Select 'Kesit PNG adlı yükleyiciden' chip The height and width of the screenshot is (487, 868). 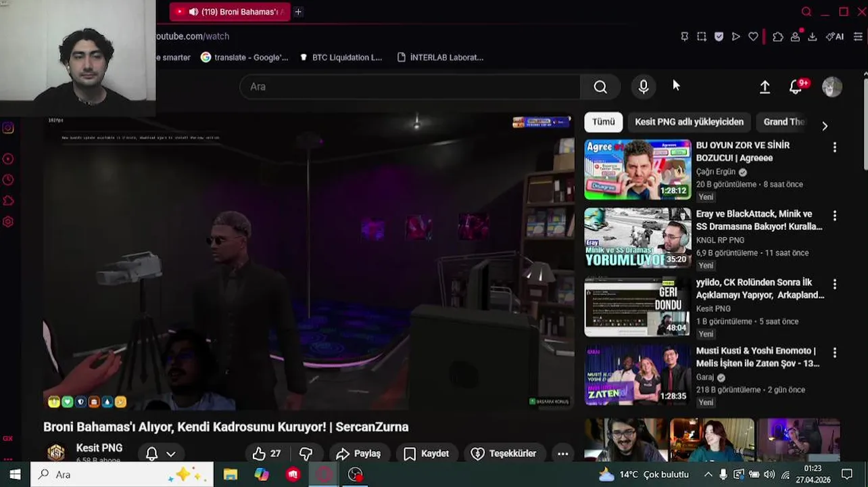(689, 122)
